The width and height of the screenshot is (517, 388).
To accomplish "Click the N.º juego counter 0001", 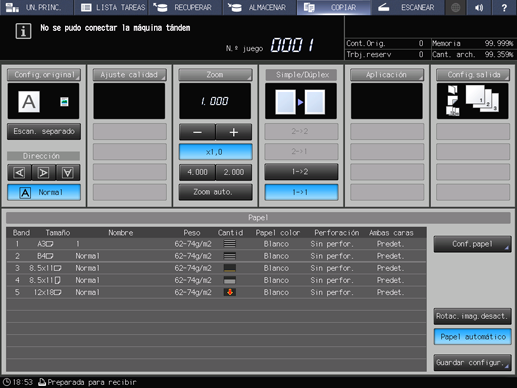I will point(292,45).
